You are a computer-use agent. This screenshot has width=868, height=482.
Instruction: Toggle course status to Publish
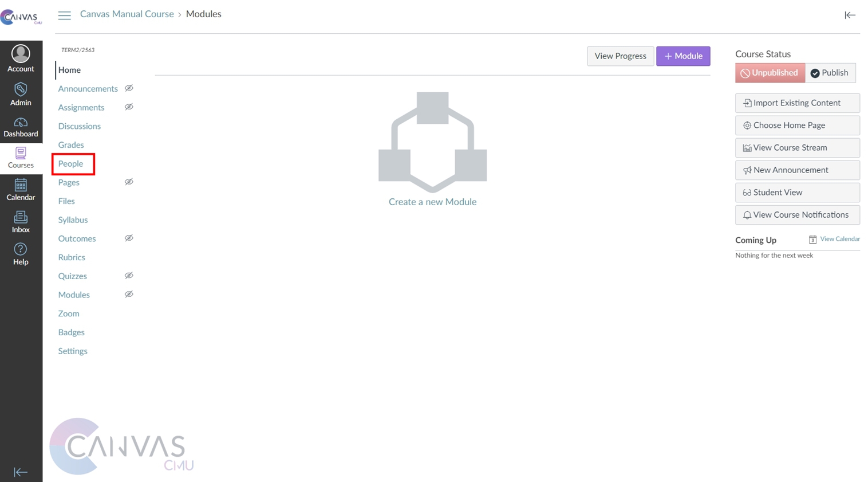tap(830, 73)
